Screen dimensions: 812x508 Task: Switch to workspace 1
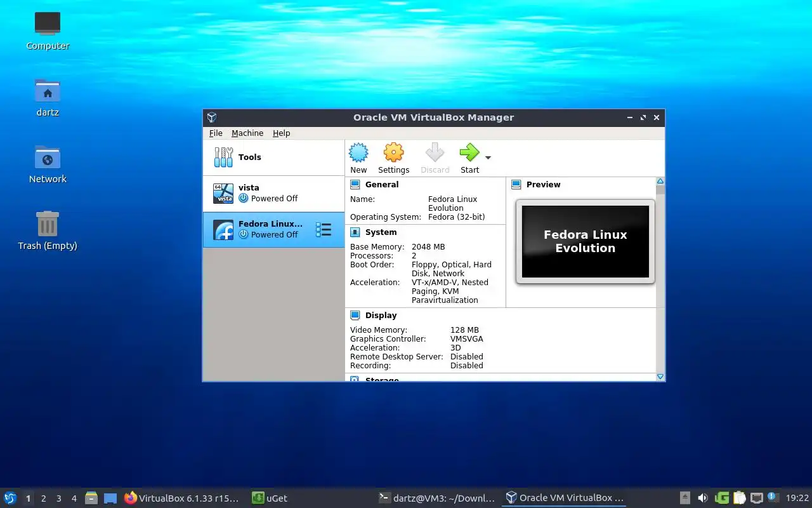click(x=28, y=498)
